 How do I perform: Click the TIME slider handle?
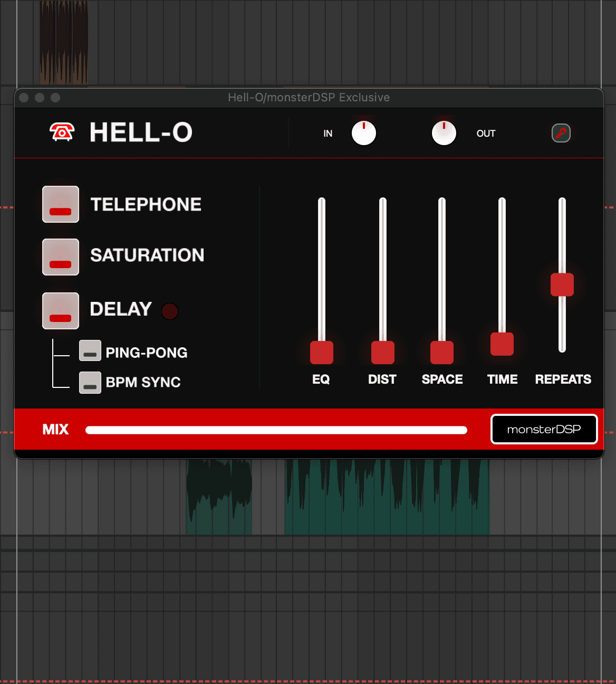(x=502, y=344)
